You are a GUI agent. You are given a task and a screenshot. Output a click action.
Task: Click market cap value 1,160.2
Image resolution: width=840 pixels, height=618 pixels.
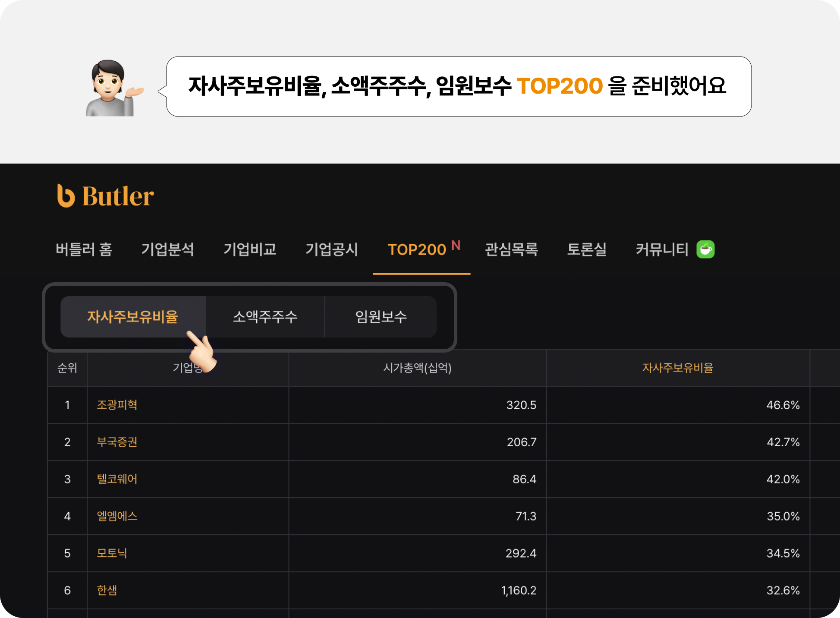tap(519, 590)
